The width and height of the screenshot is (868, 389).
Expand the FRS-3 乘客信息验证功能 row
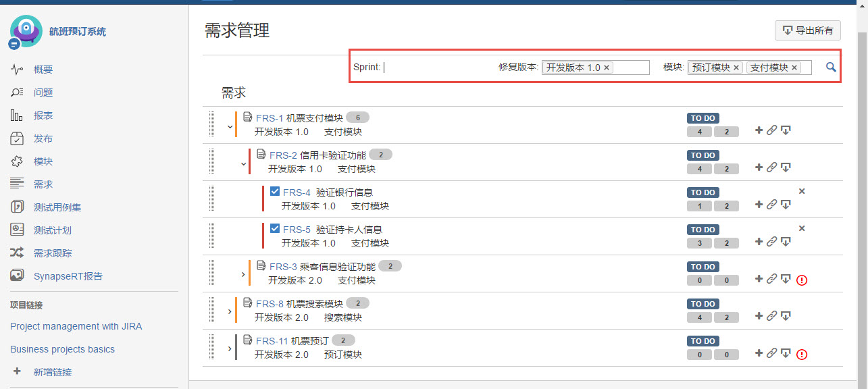(x=243, y=274)
